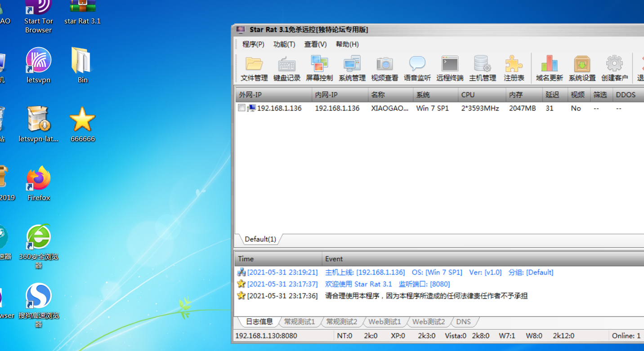Select the XIAOGAO... name cell

coord(390,108)
